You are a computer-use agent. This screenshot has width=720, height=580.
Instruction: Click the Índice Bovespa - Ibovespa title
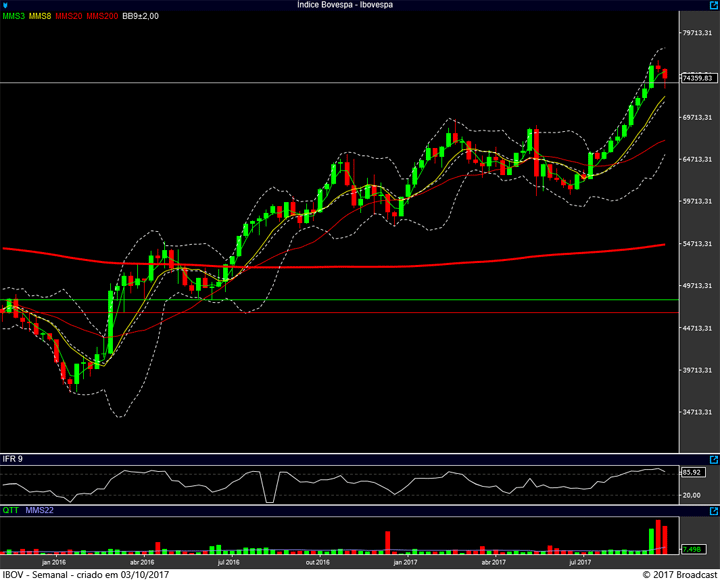tap(345, 5)
